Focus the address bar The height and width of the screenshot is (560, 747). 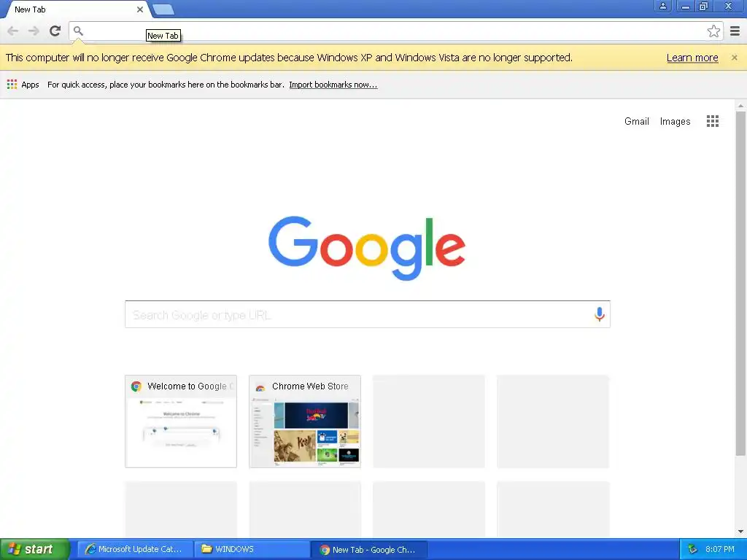pyautogui.click(x=395, y=31)
